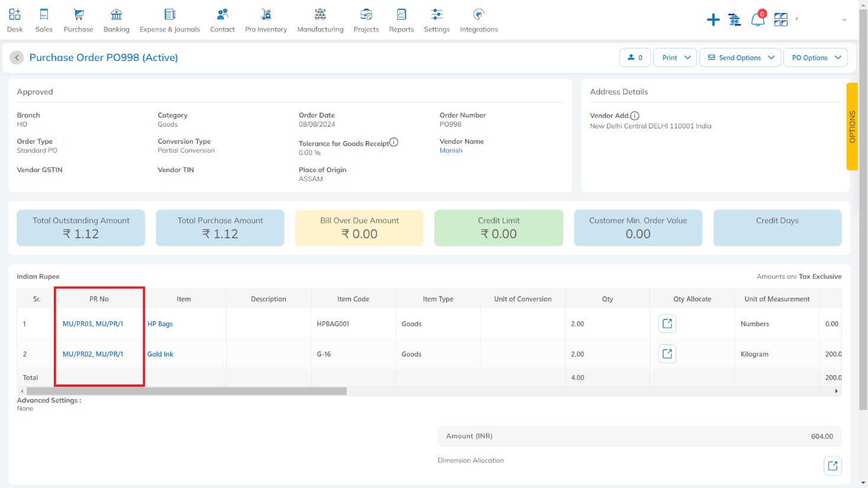Click the Amount (INR) value 604.00
Screen dimensions: 868x488
pyautogui.click(x=822, y=436)
